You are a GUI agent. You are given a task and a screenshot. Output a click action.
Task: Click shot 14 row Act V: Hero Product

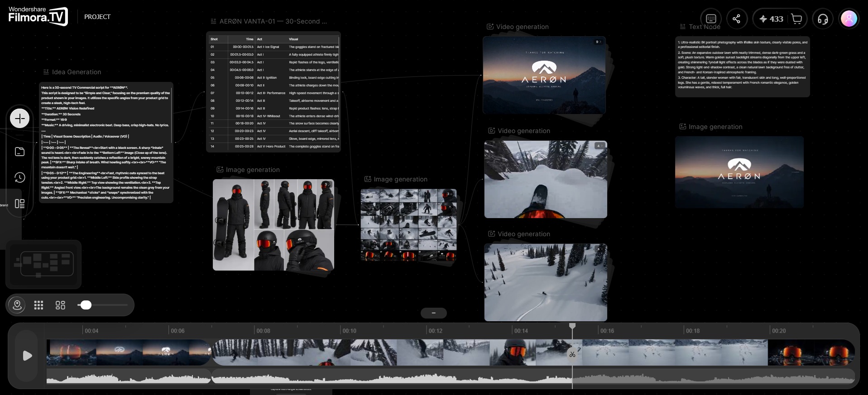point(273,146)
